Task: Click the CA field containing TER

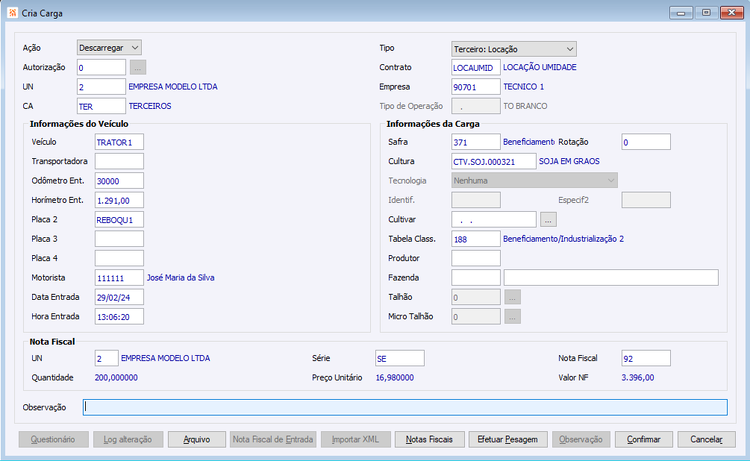Action: click(101, 106)
